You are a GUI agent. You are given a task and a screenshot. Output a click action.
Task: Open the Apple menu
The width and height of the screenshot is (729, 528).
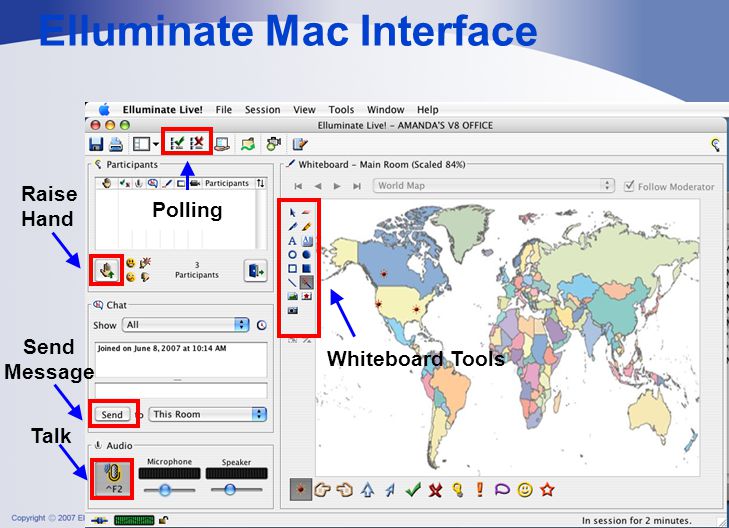(x=104, y=110)
